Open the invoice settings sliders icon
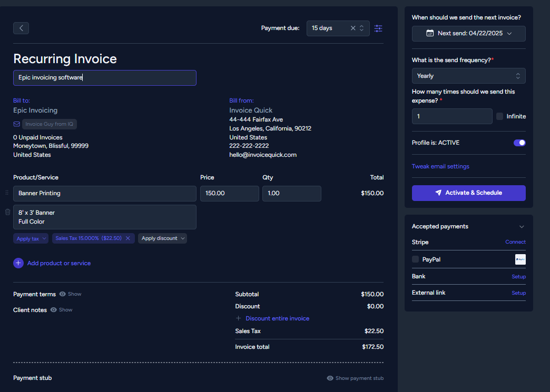The width and height of the screenshot is (550, 392). [x=378, y=28]
